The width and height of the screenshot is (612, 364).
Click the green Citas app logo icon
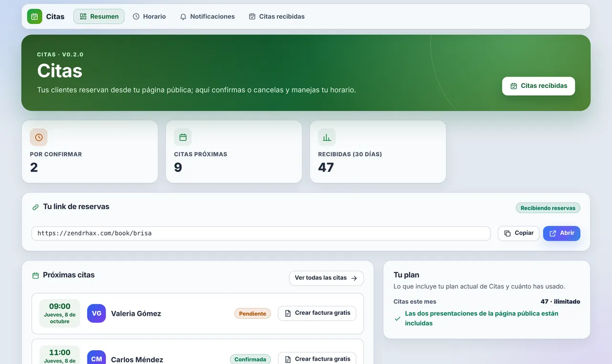click(34, 16)
